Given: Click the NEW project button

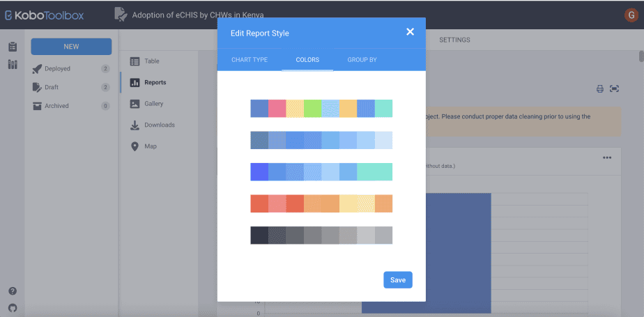Looking at the screenshot, I should tap(71, 47).
